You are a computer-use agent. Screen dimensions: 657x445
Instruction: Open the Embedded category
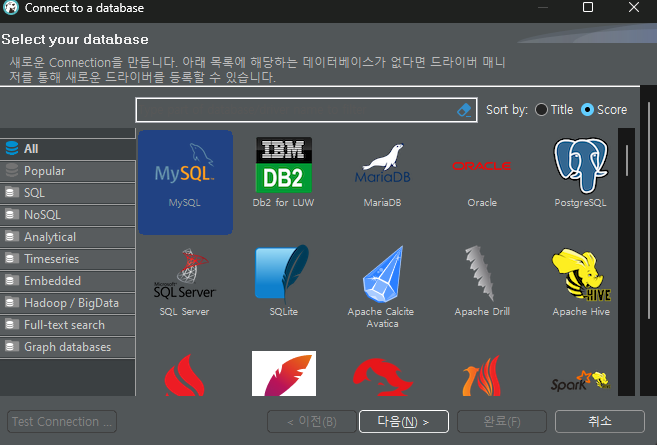coord(67,281)
